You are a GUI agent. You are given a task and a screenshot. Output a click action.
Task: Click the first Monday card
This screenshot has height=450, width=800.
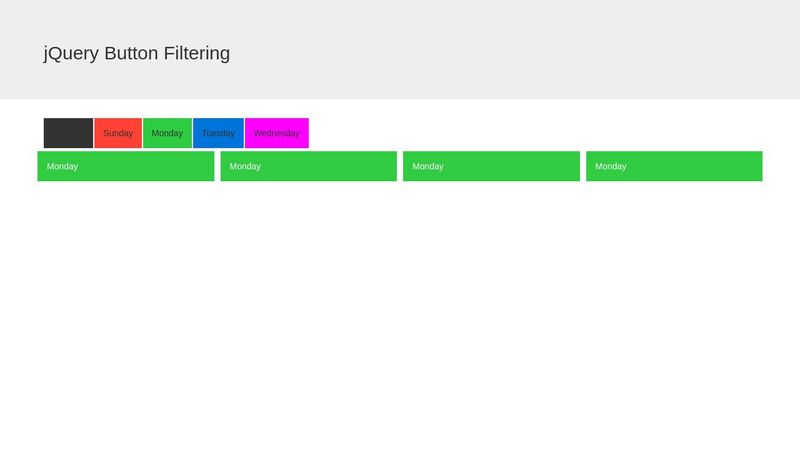(x=126, y=166)
